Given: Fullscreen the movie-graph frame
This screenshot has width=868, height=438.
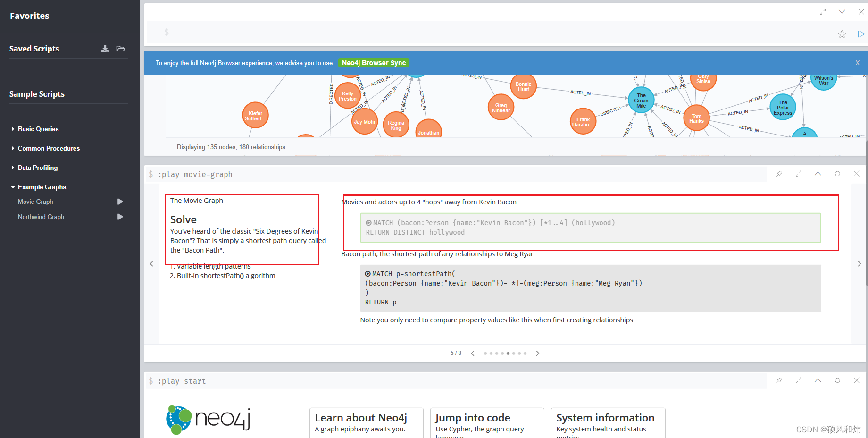Looking at the screenshot, I should (799, 174).
